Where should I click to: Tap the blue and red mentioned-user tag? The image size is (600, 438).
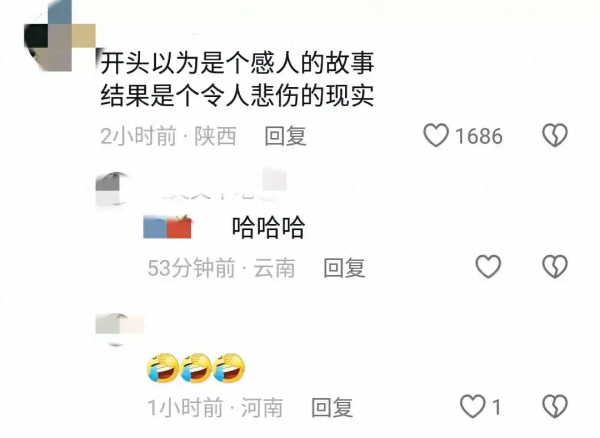[168, 227]
